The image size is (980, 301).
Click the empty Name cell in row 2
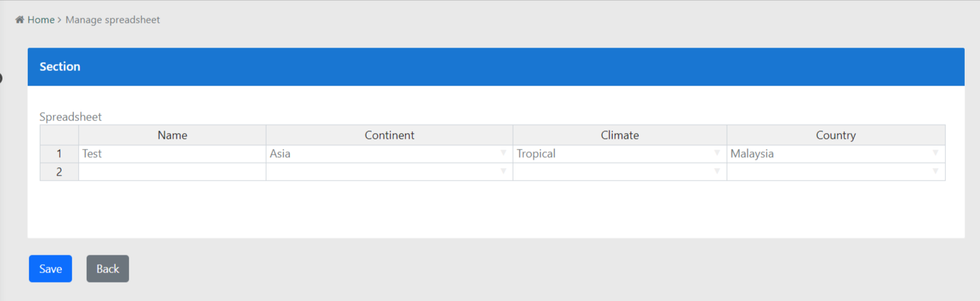pyautogui.click(x=172, y=171)
